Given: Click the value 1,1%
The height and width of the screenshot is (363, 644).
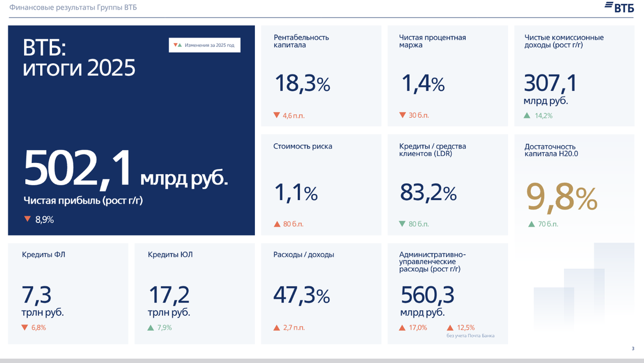Looking at the screenshot, I should [296, 193].
